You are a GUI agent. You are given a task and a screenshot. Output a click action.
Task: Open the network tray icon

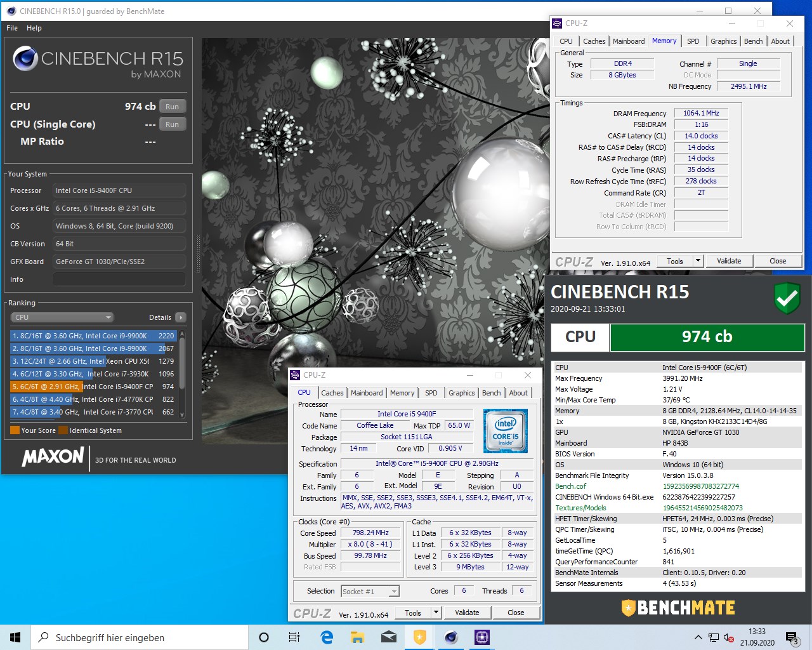(x=714, y=637)
